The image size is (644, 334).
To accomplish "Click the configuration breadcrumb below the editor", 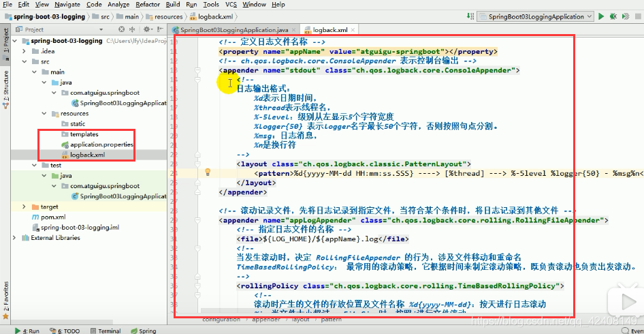I will click(221, 320).
